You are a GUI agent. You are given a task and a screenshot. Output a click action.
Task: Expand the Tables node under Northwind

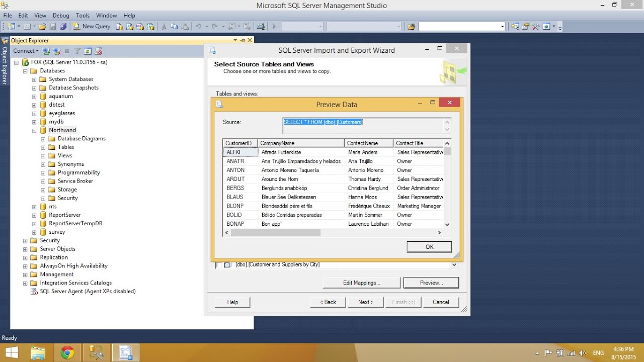coord(43,147)
